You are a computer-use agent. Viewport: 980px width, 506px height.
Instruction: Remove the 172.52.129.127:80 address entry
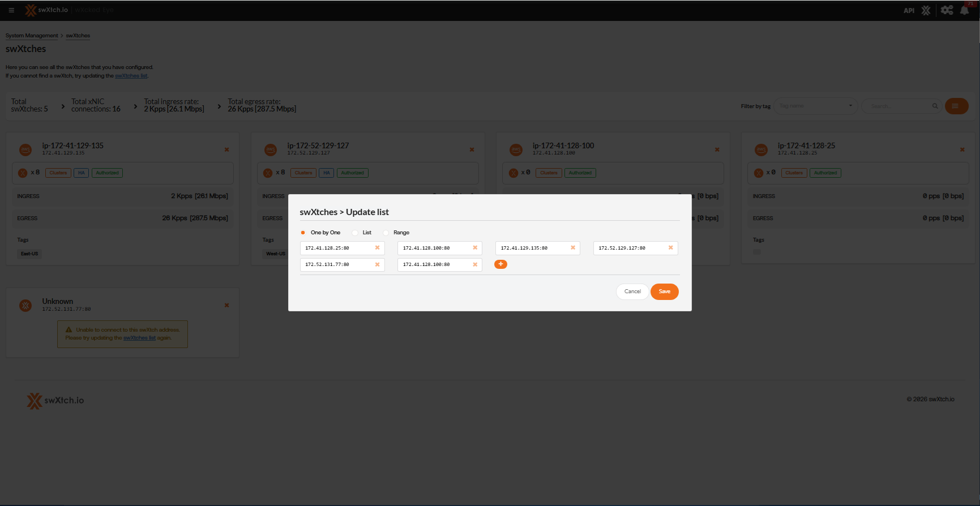pos(670,248)
